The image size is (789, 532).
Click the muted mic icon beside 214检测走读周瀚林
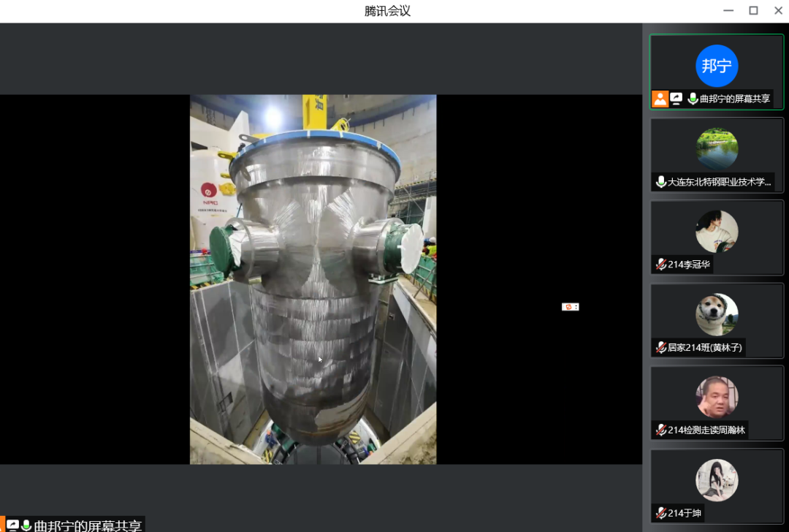pos(661,430)
